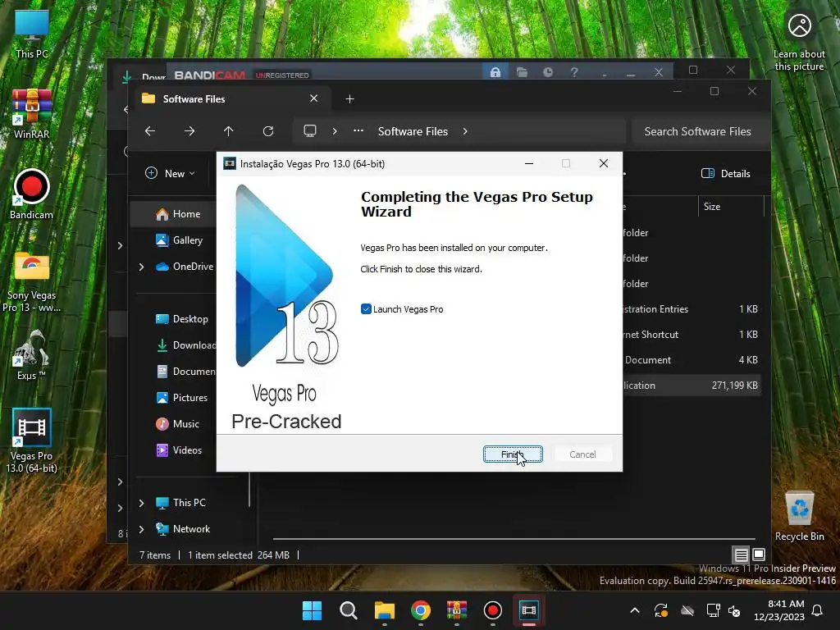This screenshot has height=630, width=840.
Task: Expand the Network tree node
Action: point(141,529)
